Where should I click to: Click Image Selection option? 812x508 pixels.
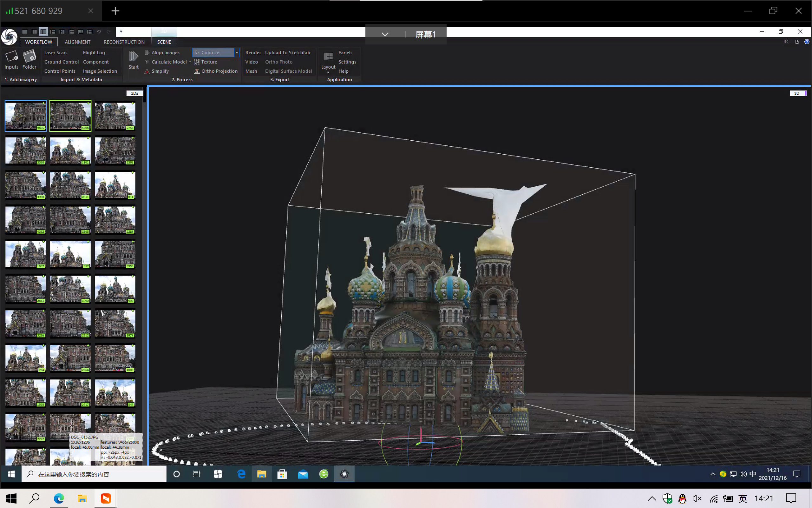100,71
